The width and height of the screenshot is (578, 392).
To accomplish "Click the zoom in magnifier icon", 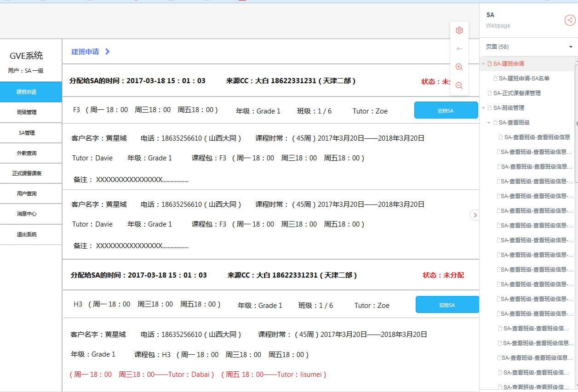I will (x=459, y=67).
